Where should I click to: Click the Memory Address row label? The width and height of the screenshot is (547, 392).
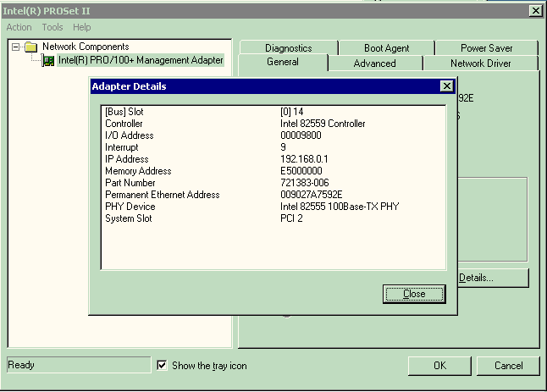tap(138, 171)
